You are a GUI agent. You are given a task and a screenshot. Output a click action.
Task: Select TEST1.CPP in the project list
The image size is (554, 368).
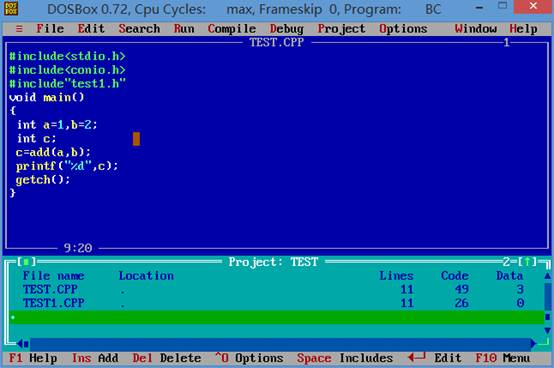tap(54, 303)
